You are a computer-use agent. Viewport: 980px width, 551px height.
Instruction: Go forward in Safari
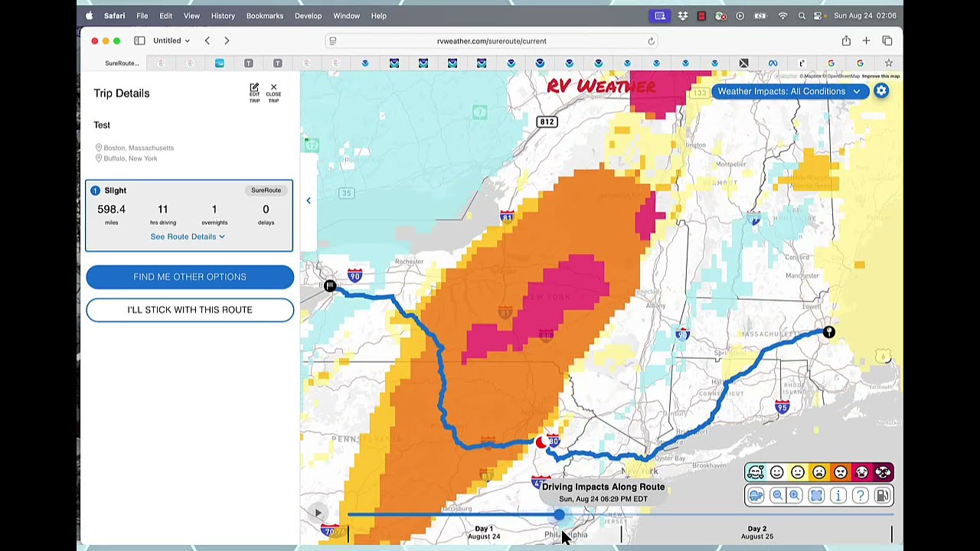[227, 41]
